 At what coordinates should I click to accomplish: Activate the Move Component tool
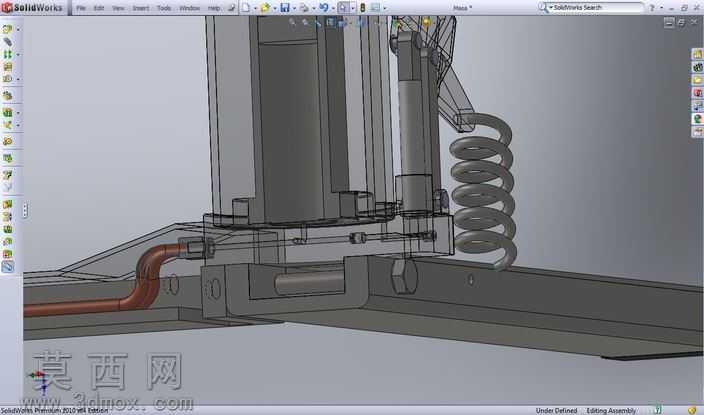[x=7, y=79]
